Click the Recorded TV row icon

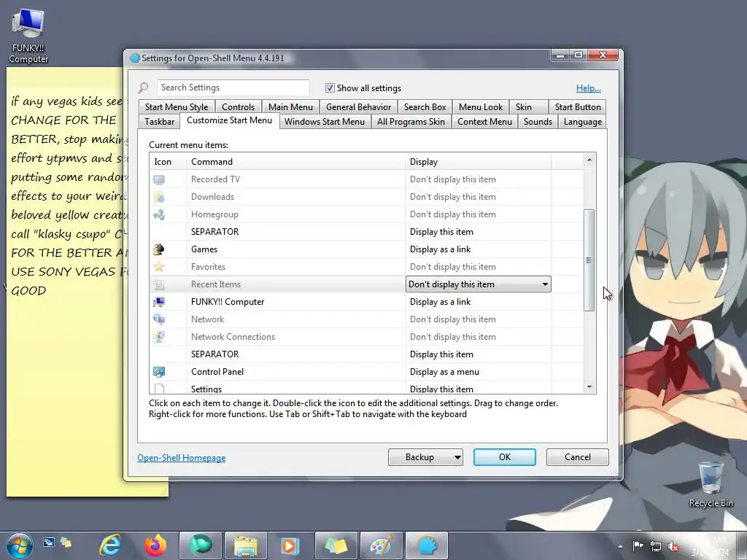159,179
